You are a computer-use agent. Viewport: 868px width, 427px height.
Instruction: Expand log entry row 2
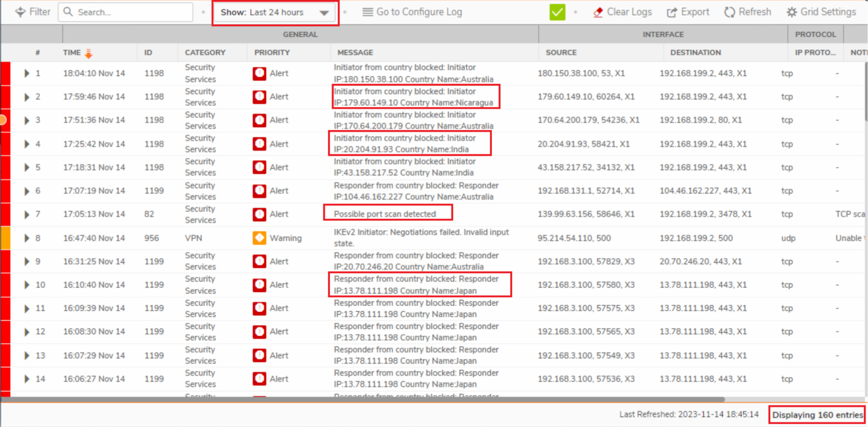pyautogui.click(x=27, y=97)
